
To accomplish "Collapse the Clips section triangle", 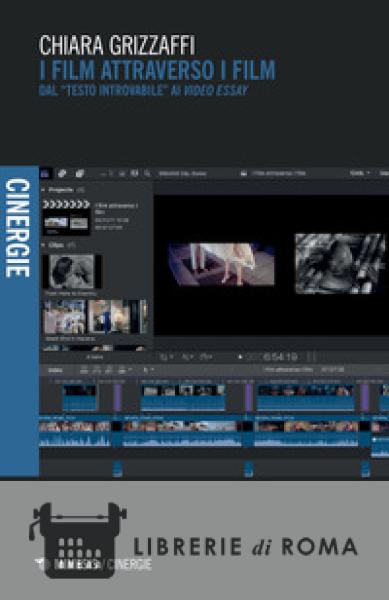I will (x=43, y=245).
